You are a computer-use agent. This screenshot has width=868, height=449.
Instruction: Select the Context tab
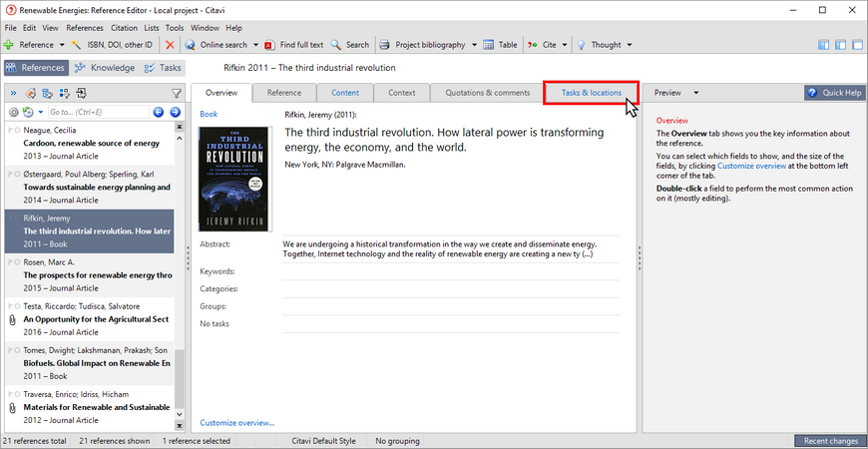click(402, 93)
